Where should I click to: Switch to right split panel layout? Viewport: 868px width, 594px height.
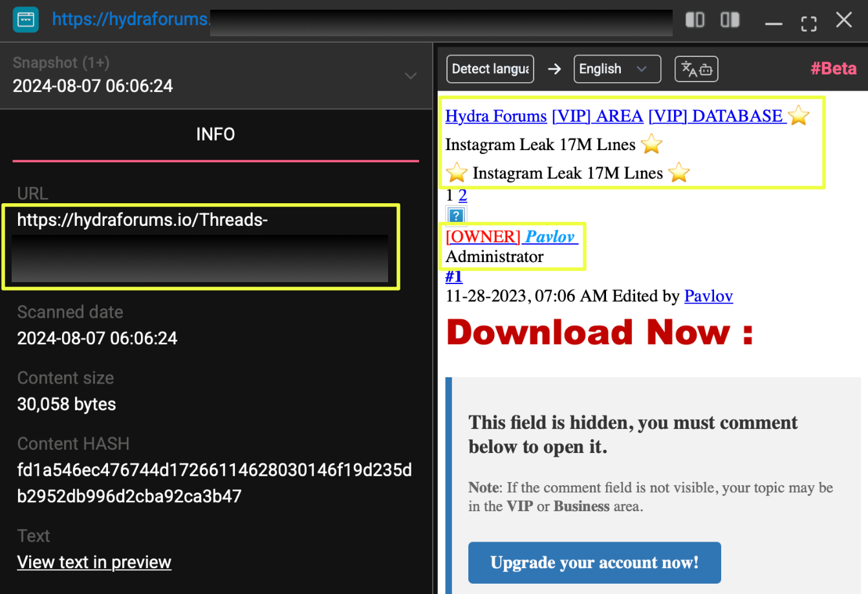click(730, 20)
